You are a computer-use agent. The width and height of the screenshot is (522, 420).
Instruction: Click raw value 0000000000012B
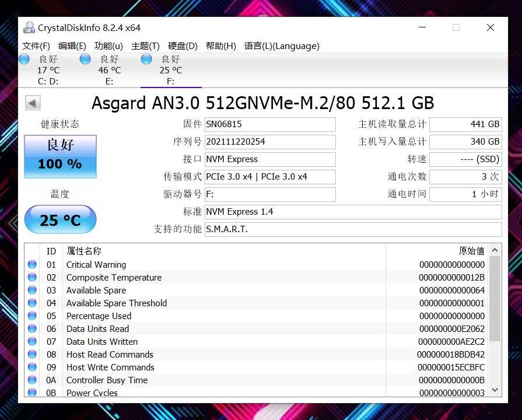(x=452, y=278)
